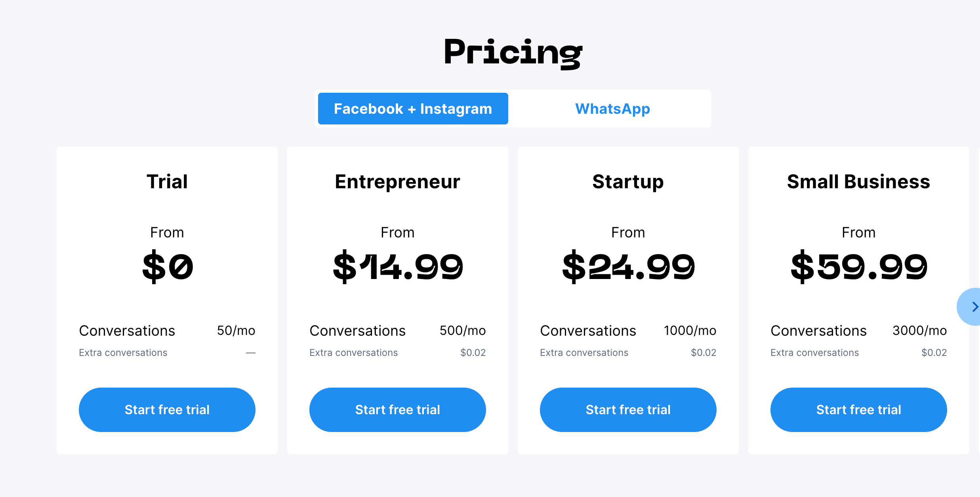The width and height of the screenshot is (980, 497).
Task: Click the $14.99 Entrepreneur price
Action: click(x=397, y=266)
